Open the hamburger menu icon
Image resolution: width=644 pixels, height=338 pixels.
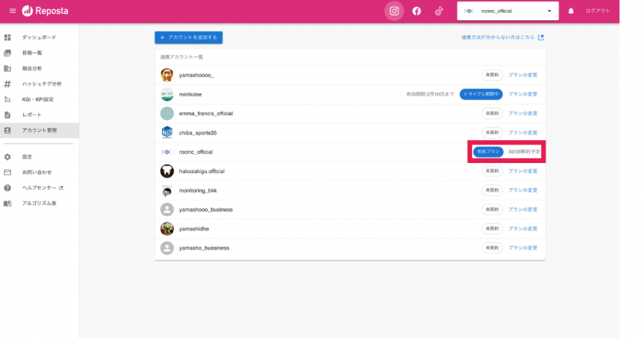tap(13, 11)
